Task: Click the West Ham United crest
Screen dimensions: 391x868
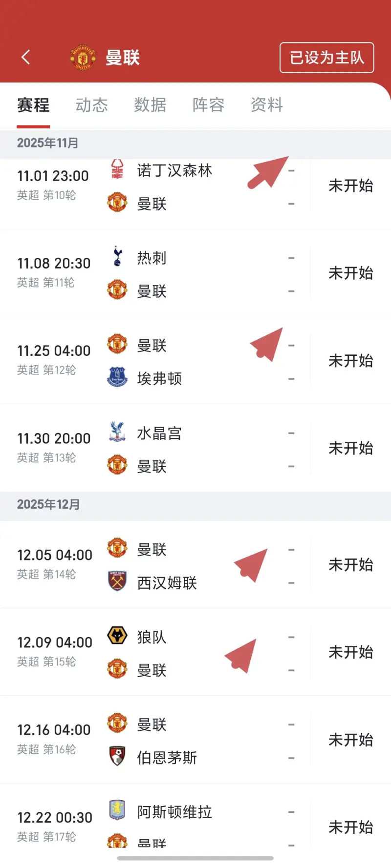Action: [x=117, y=581]
